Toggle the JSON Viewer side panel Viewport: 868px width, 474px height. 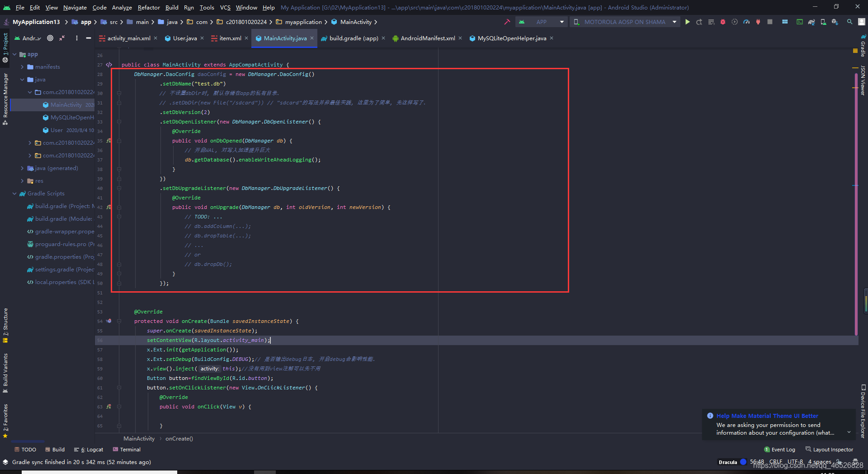863,81
